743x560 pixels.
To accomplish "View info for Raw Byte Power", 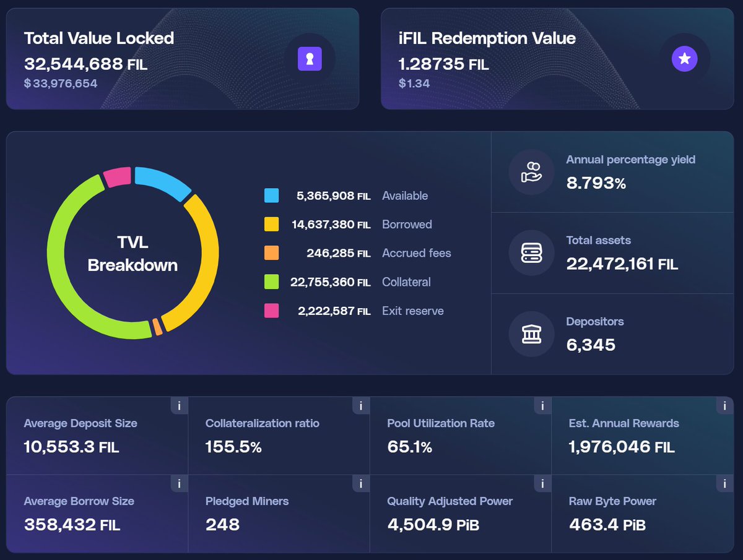I will point(724,484).
